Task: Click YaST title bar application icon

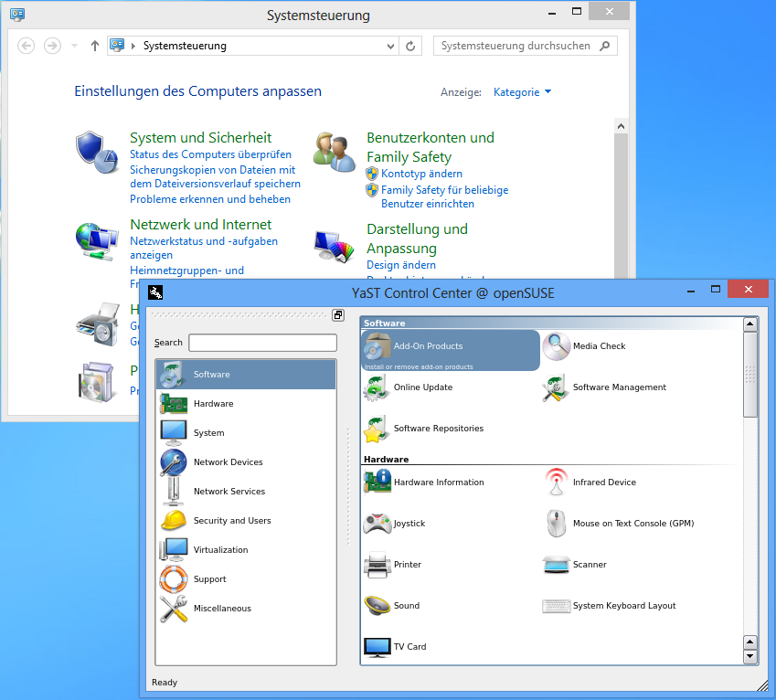Action: [155, 292]
